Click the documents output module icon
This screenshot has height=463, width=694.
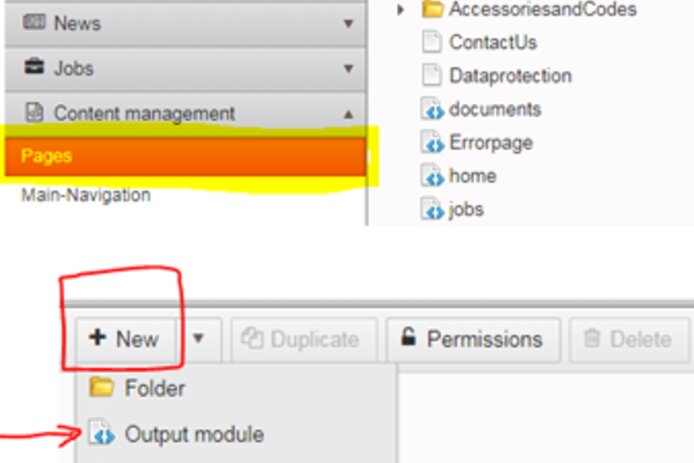click(x=432, y=109)
